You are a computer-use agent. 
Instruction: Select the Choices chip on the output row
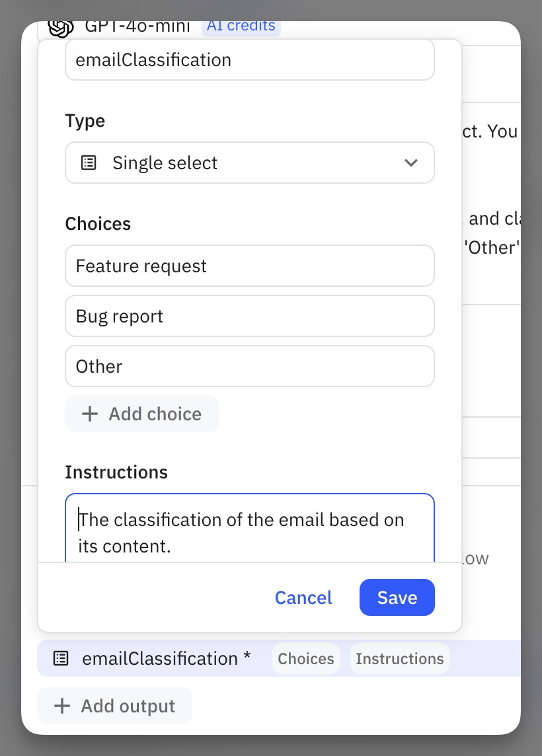point(305,658)
